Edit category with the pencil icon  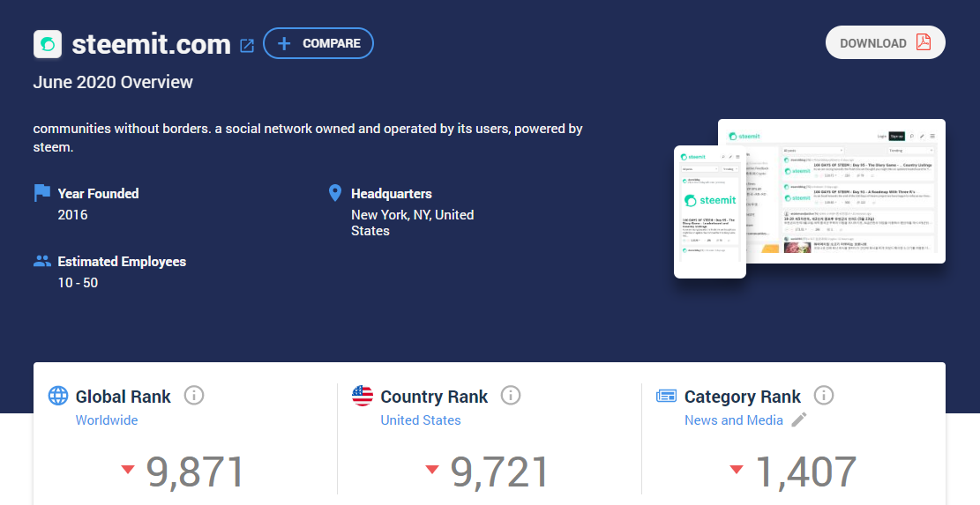click(799, 420)
